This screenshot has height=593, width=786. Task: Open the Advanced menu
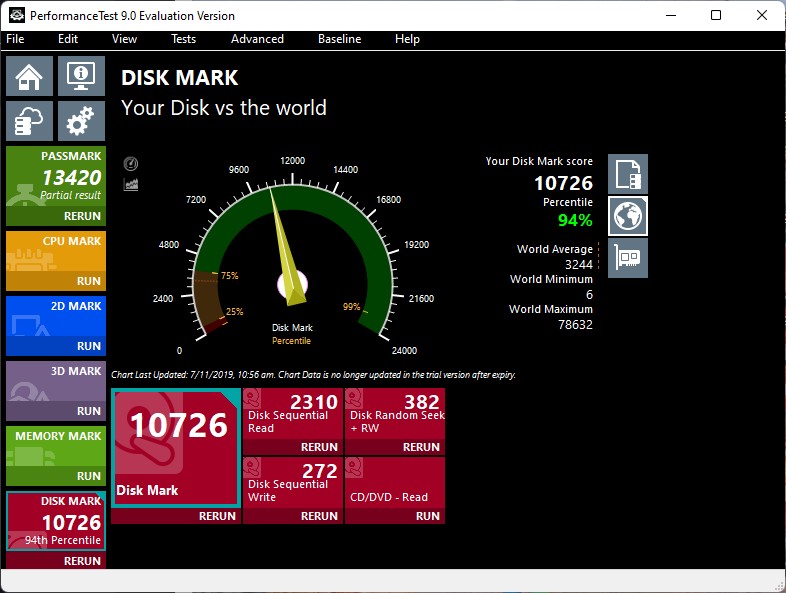point(257,39)
